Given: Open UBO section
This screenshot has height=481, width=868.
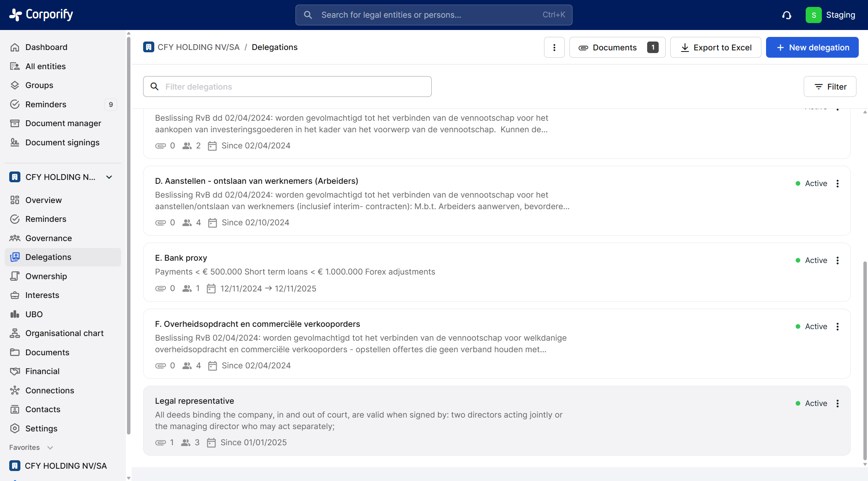Looking at the screenshot, I should (x=34, y=314).
